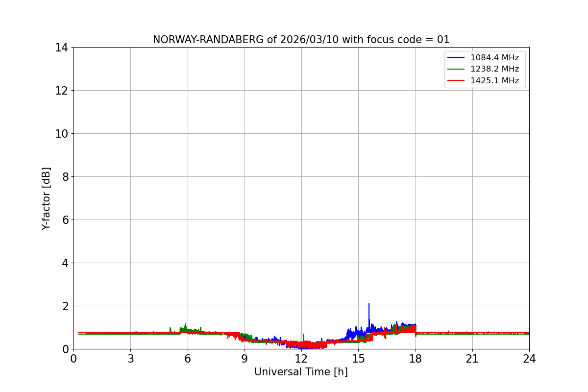Click the y-axis tick label 12

62,91
